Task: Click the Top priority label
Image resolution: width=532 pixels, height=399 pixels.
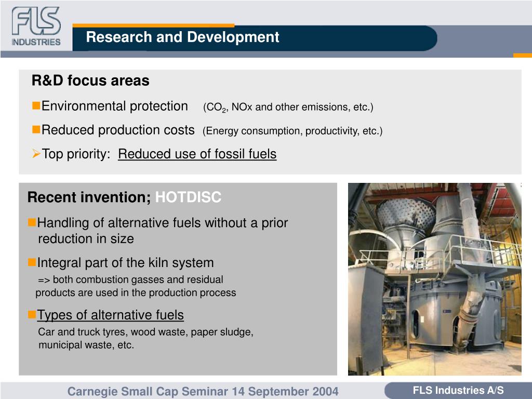Action: pyautogui.click(x=76, y=154)
